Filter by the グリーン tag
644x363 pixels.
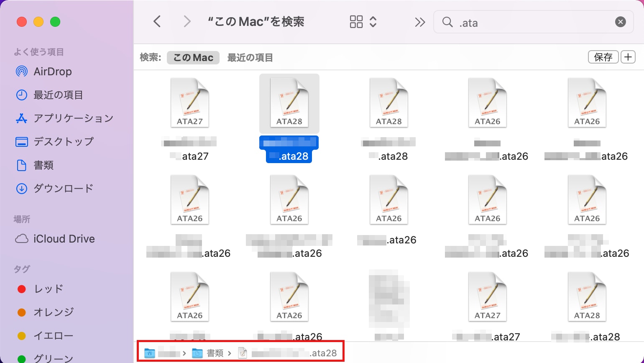point(46,358)
